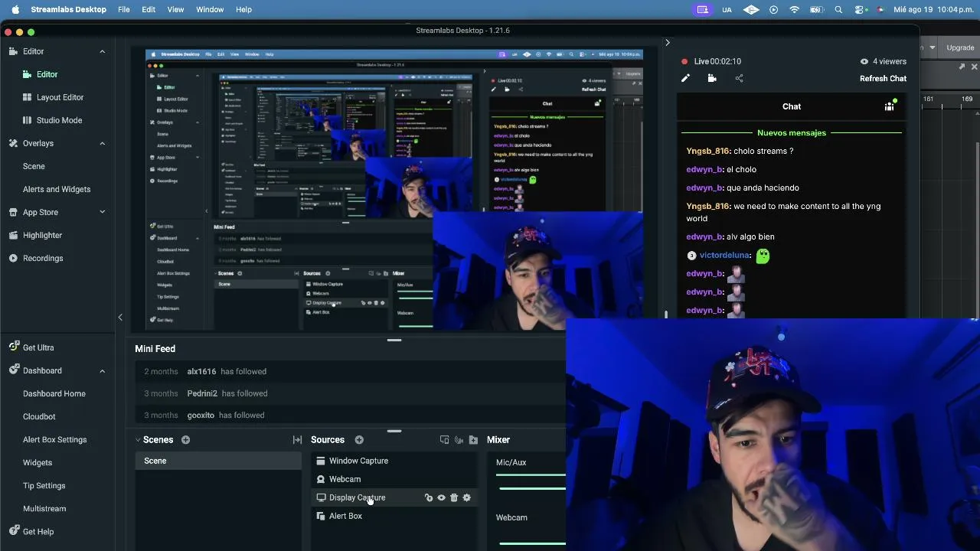Open macOS Spotlight search

click(x=838, y=9)
